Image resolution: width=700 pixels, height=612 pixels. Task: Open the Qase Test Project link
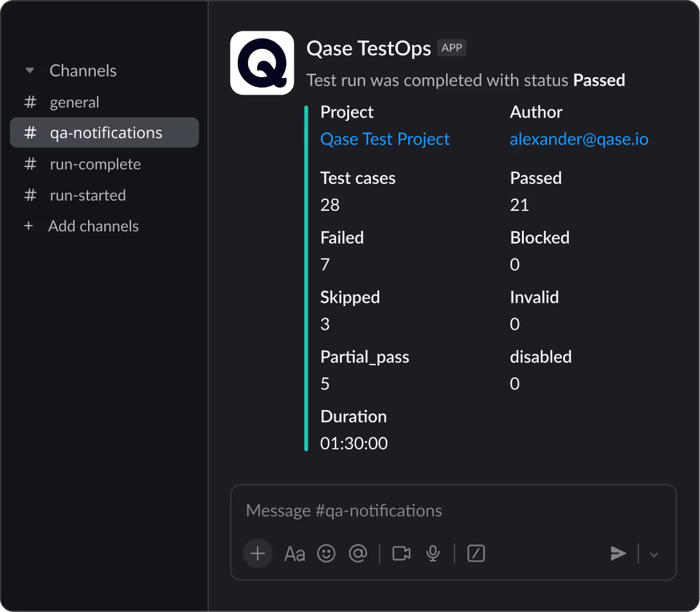pyautogui.click(x=384, y=139)
